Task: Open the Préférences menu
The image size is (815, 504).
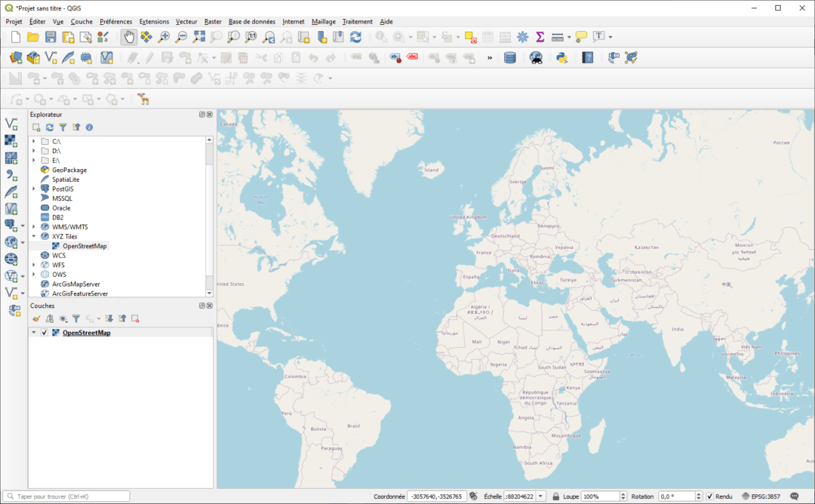Action: [x=115, y=22]
